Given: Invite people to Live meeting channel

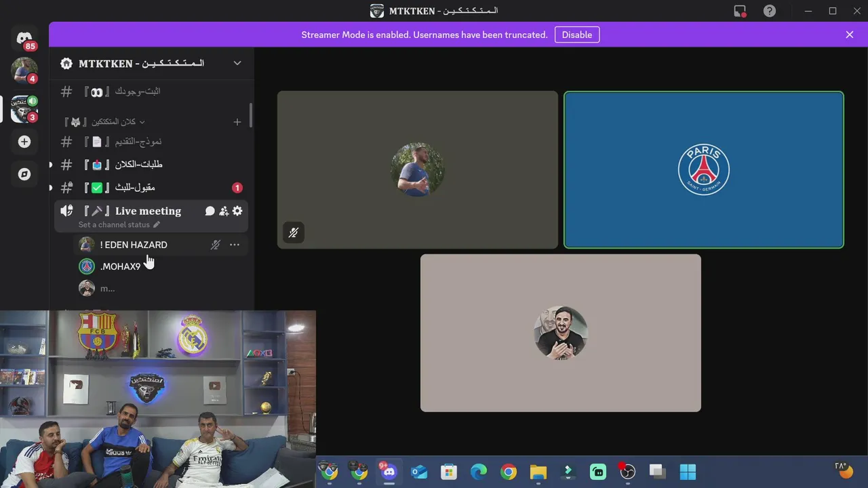Looking at the screenshot, I should point(224,211).
